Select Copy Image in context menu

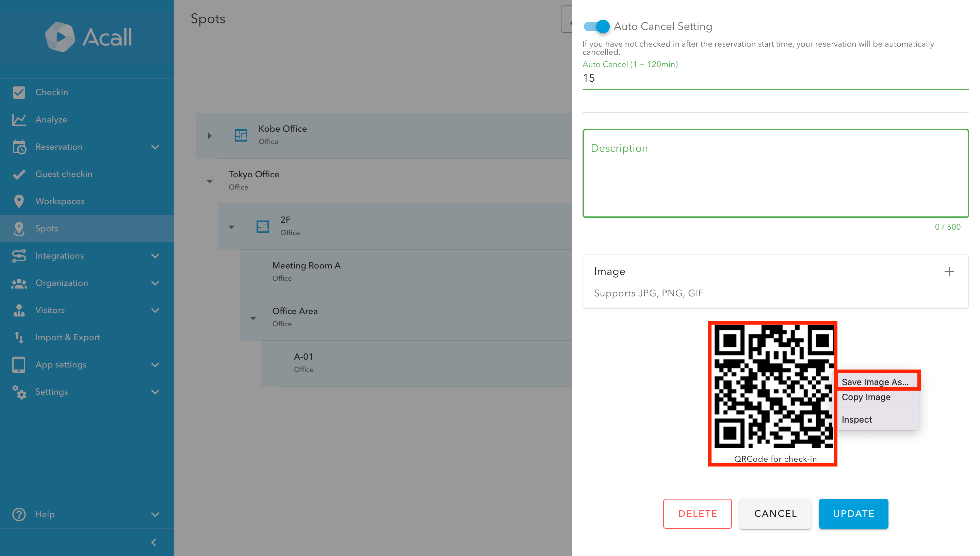(x=866, y=397)
